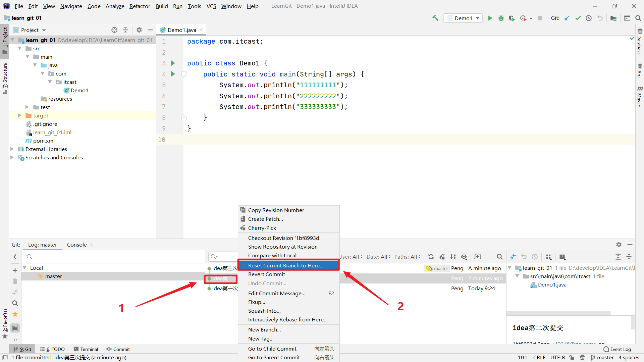Open the Date filter dropdown
The height and width of the screenshot is (362, 644).
pos(378,257)
